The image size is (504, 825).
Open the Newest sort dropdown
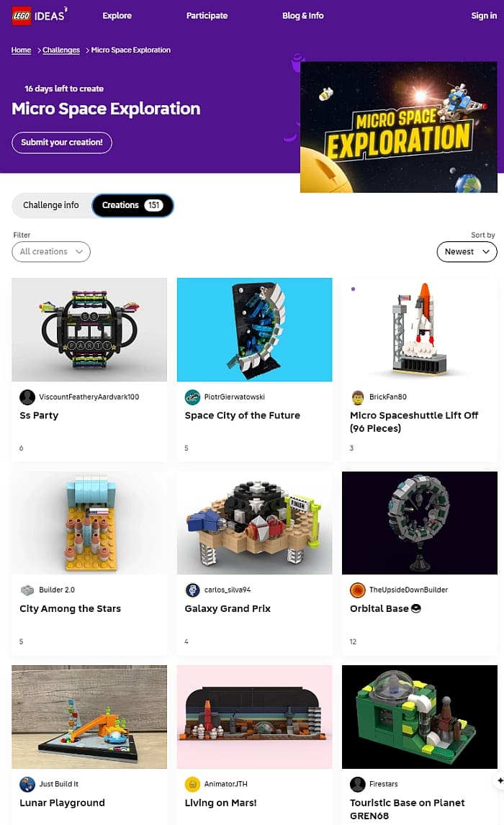point(467,251)
